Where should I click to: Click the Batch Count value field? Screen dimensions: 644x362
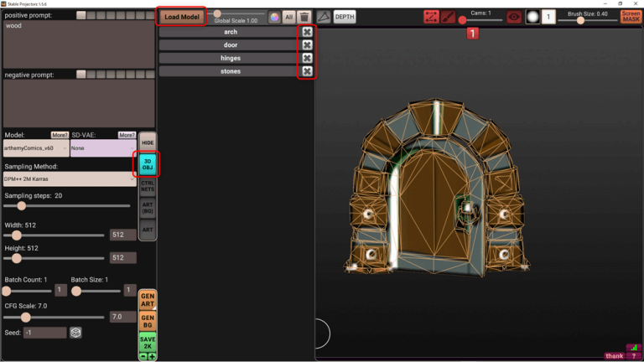pos(60,290)
